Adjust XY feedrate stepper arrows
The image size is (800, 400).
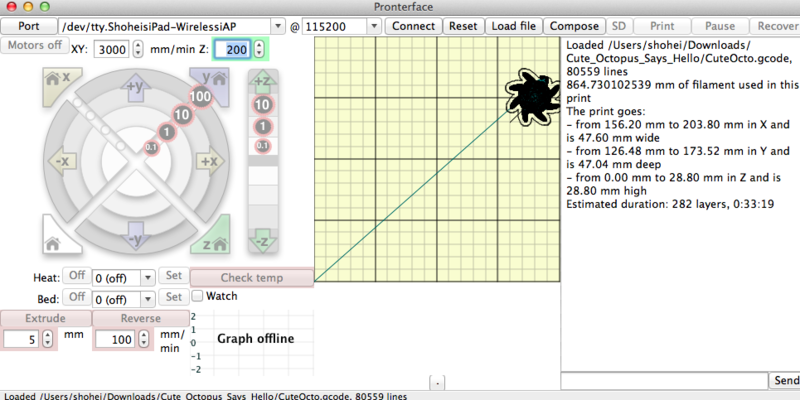point(138,49)
